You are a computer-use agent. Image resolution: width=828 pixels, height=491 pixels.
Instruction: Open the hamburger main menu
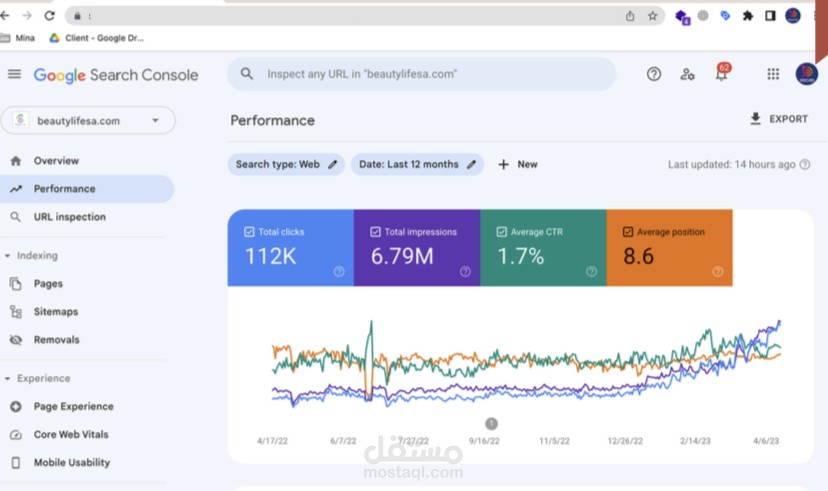click(14, 74)
